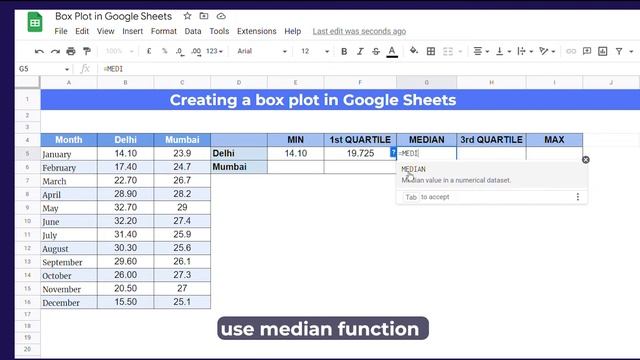The height and width of the screenshot is (360, 640).
Task: Open the File menu
Action: [61, 31]
